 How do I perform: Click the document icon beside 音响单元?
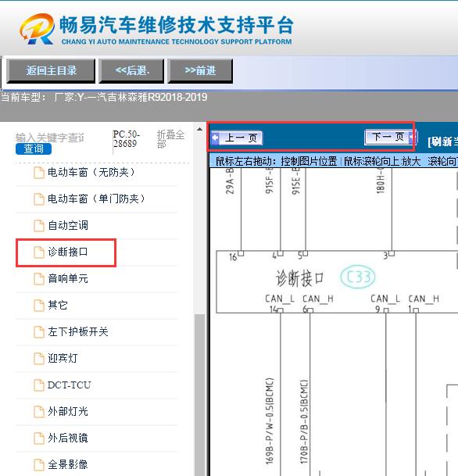tap(39, 279)
